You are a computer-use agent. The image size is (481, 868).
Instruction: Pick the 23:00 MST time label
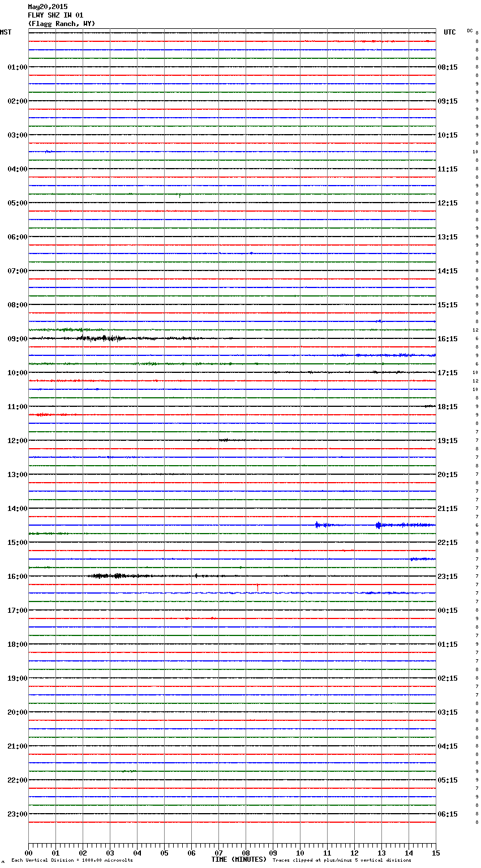tap(17, 814)
